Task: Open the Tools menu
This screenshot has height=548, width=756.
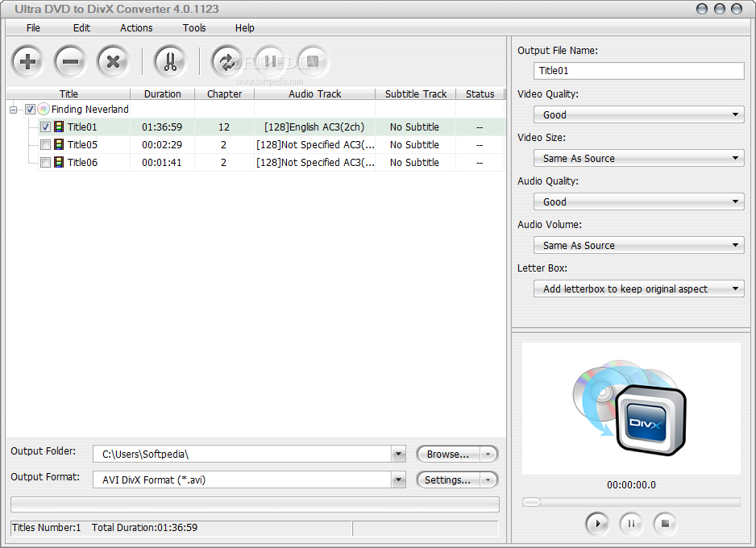Action: point(194,28)
